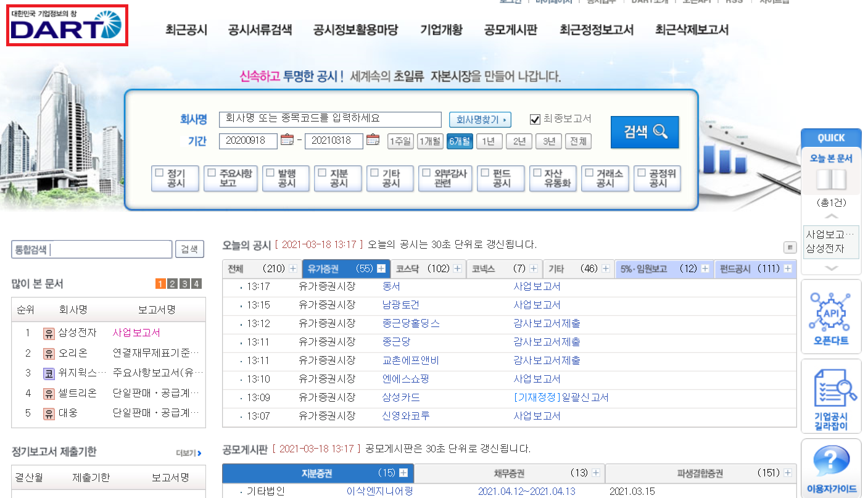Open 삼성전자 사업보고서 link
The height and width of the screenshot is (498, 868).
coord(136,333)
